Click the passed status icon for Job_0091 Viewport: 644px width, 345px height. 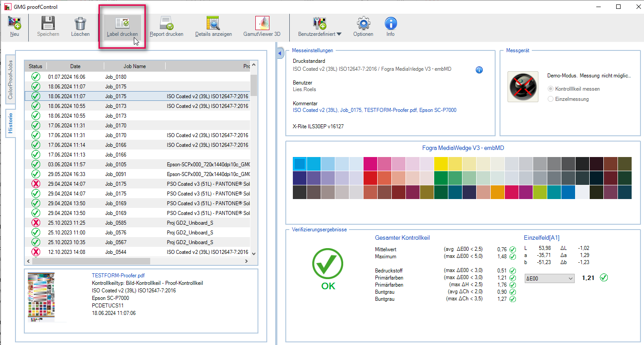coord(36,174)
